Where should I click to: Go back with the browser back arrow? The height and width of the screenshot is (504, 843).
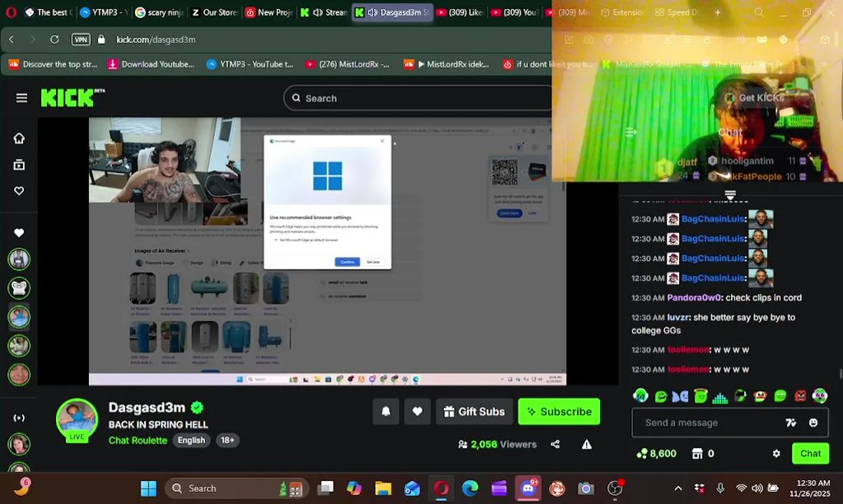[x=11, y=39]
